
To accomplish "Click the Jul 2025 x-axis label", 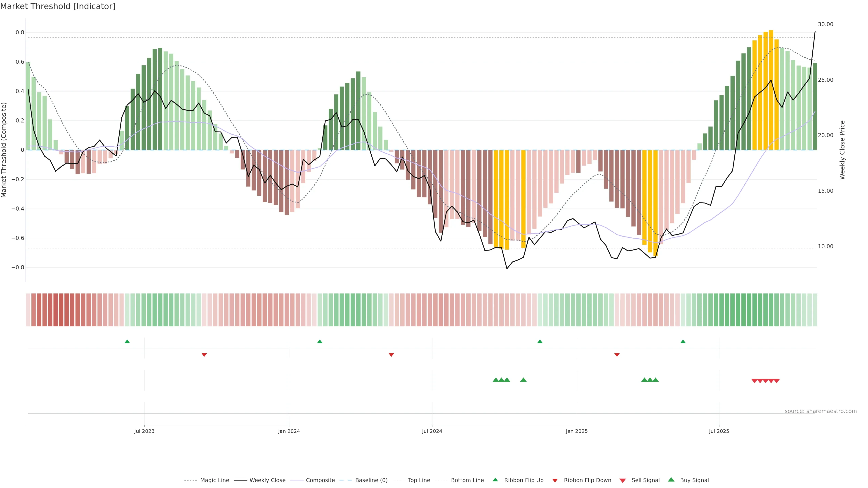I will 719,431.
